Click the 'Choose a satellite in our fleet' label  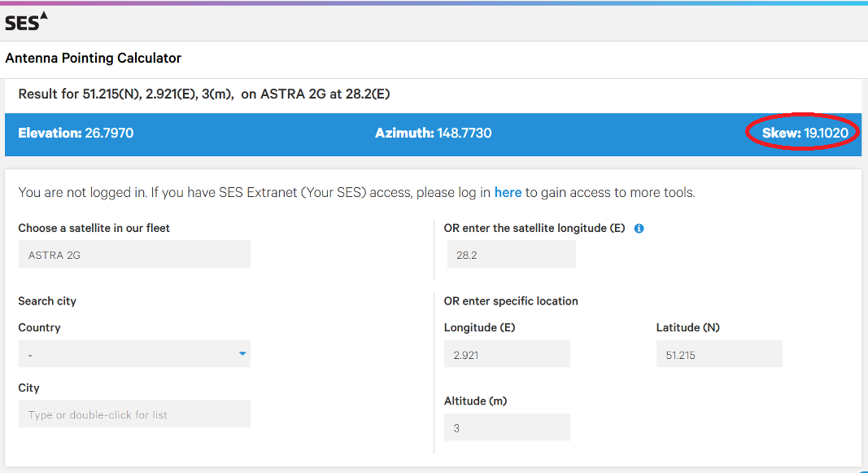[x=94, y=228]
